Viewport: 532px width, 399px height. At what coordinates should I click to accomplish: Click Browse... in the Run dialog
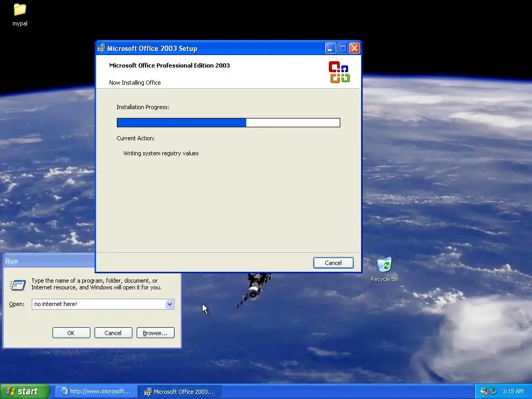coord(155,333)
